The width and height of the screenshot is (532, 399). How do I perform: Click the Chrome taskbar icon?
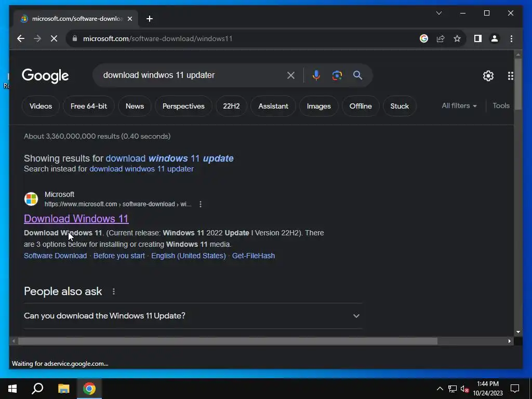pos(89,389)
